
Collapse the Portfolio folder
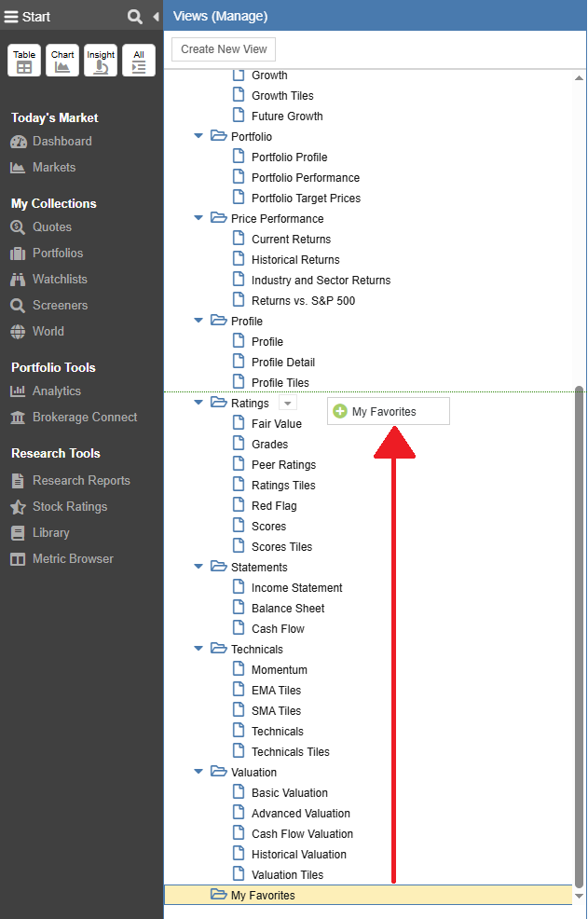(198, 136)
